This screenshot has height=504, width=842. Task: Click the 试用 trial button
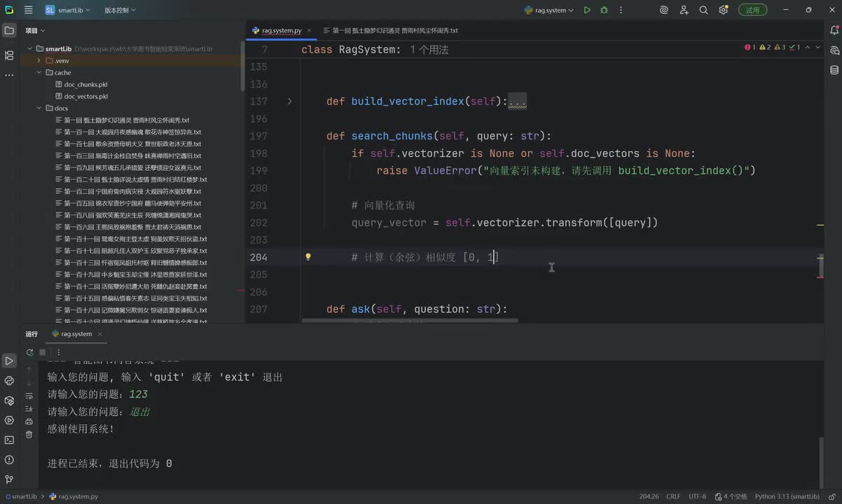(x=752, y=10)
